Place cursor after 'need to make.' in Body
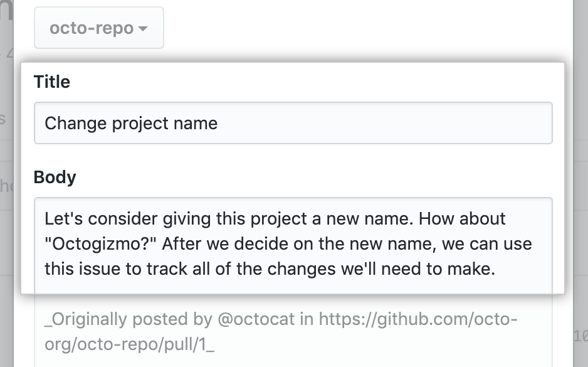 pyautogui.click(x=496, y=269)
